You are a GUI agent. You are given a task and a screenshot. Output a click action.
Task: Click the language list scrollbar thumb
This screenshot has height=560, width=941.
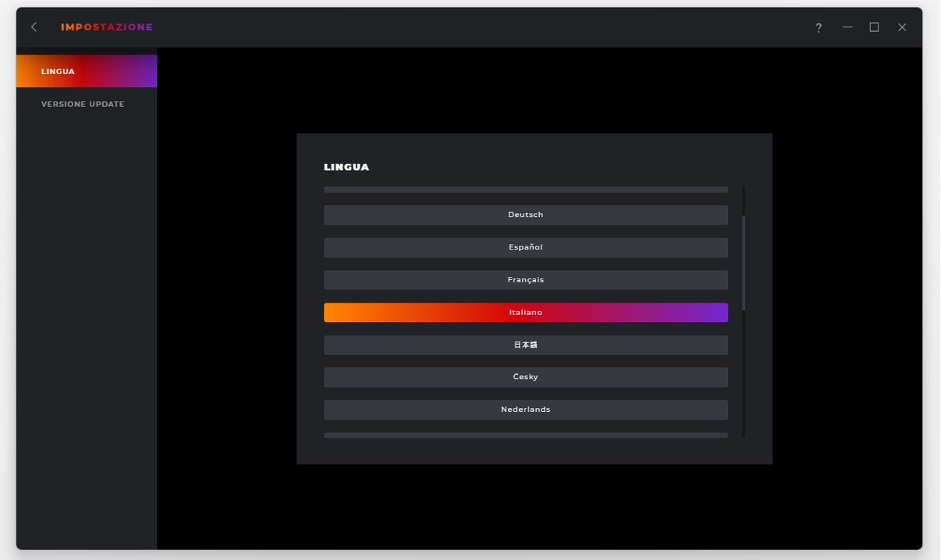(744, 263)
